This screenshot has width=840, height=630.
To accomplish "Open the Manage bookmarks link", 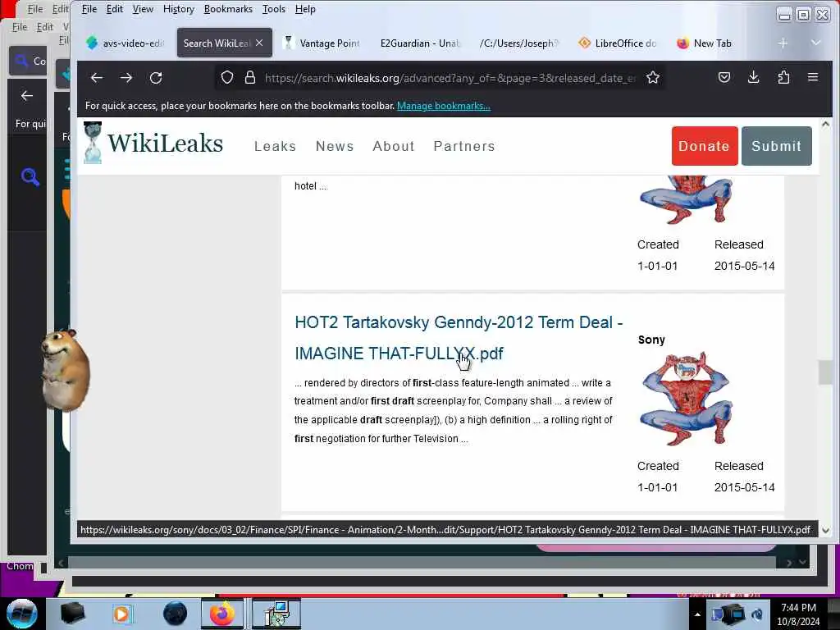I will coord(444,106).
